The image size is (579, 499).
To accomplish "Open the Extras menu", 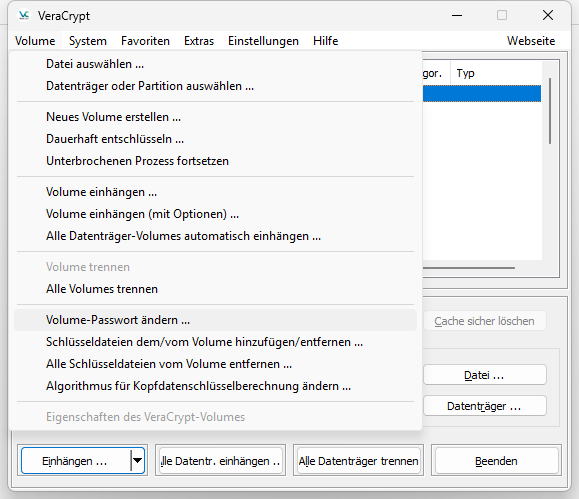I will (x=199, y=41).
